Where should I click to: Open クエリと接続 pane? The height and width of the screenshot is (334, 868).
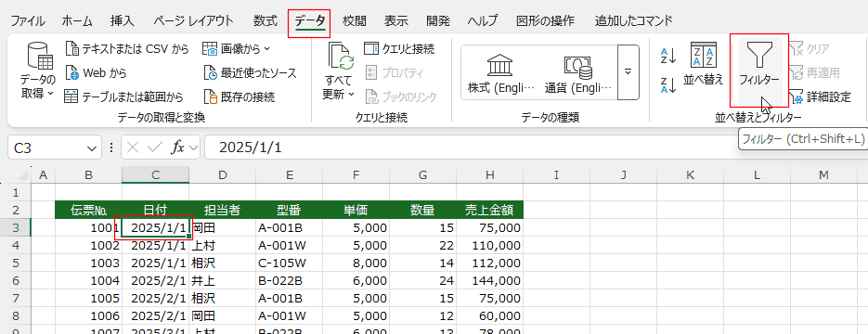pos(400,48)
